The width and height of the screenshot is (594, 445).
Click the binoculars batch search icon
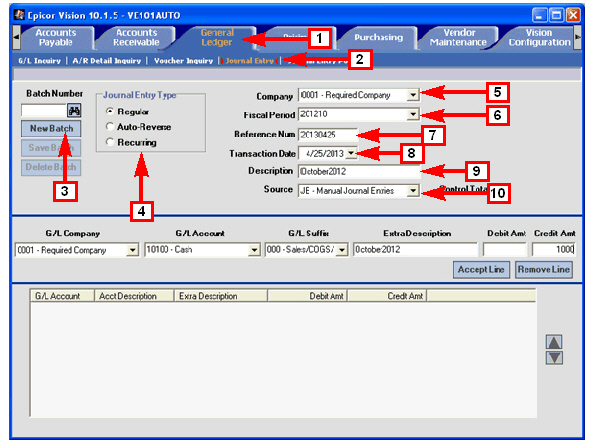(74, 111)
